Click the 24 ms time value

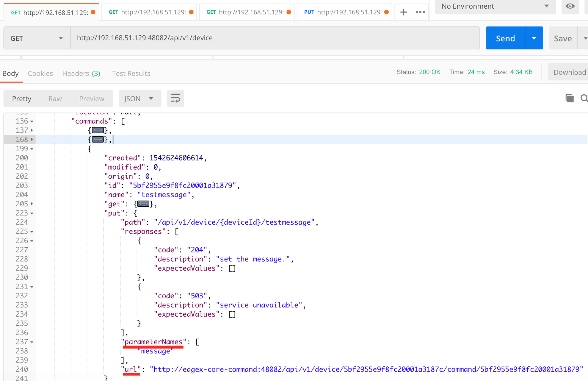(x=476, y=72)
